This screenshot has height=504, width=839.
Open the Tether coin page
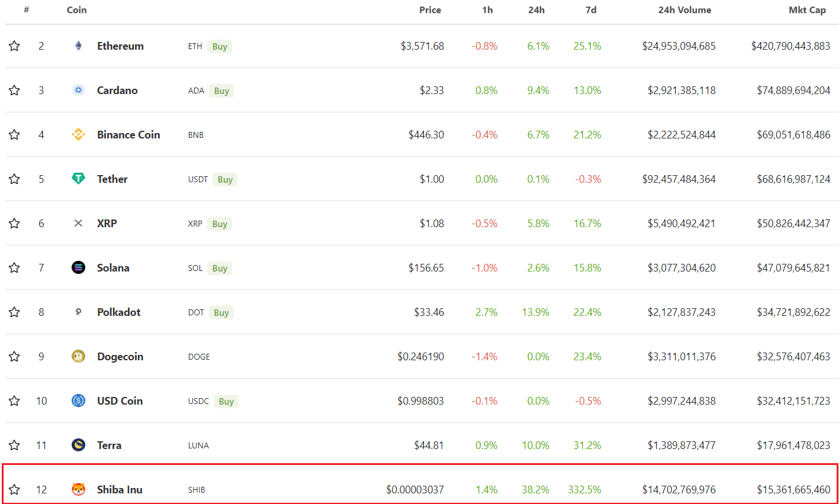(x=112, y=179)
